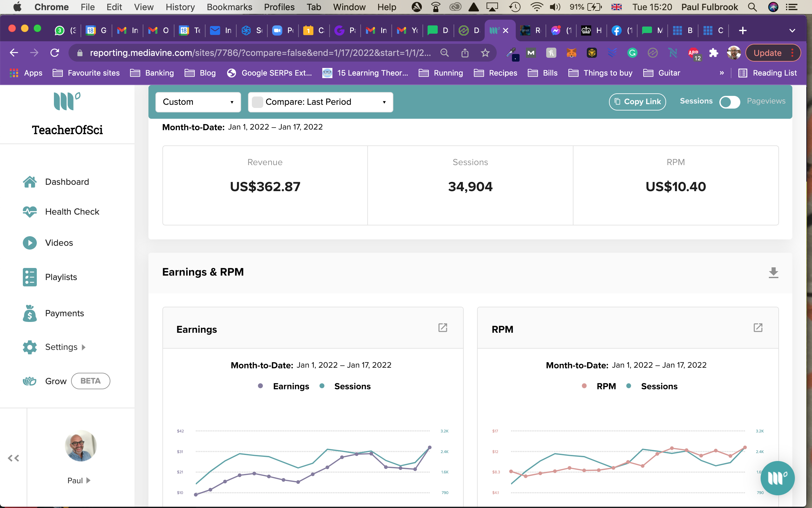Show hidden bookmarks with double chevron
This screenshot has width=812, height=508.
722,73
